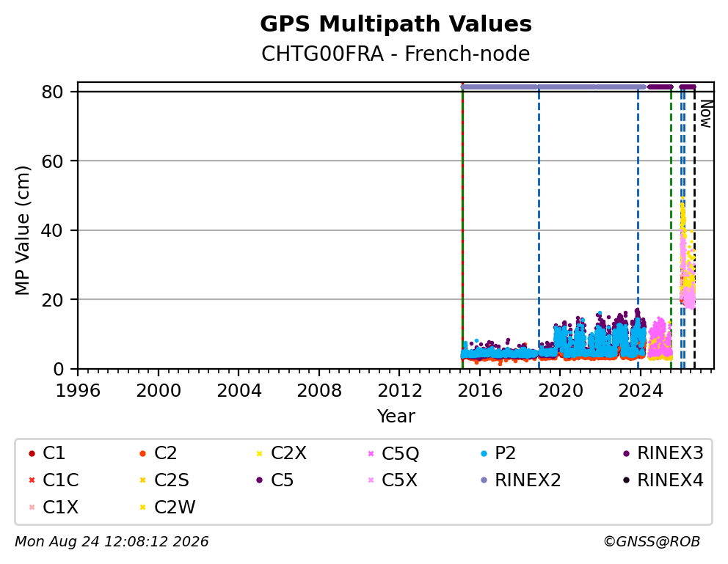Click the C2W legend entry
The height and width of the screenshot is (564, 728).
click(x=167, y=508)
